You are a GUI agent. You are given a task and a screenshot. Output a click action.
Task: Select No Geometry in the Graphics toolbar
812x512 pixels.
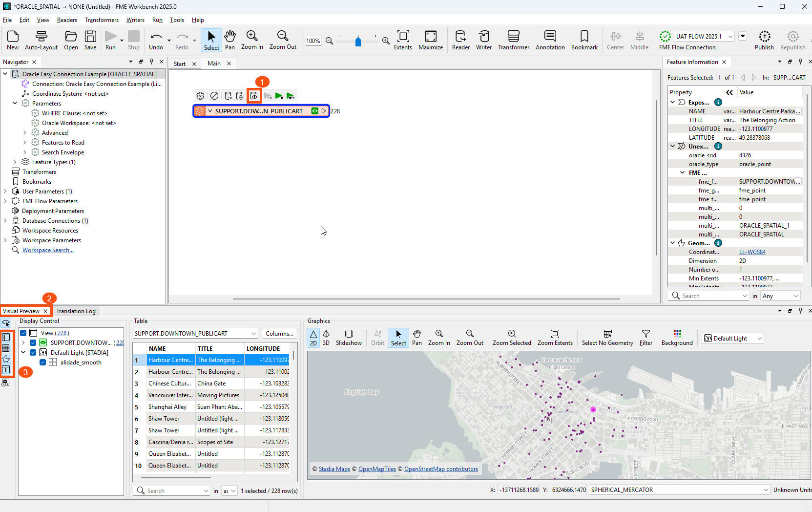click(607, 338)
